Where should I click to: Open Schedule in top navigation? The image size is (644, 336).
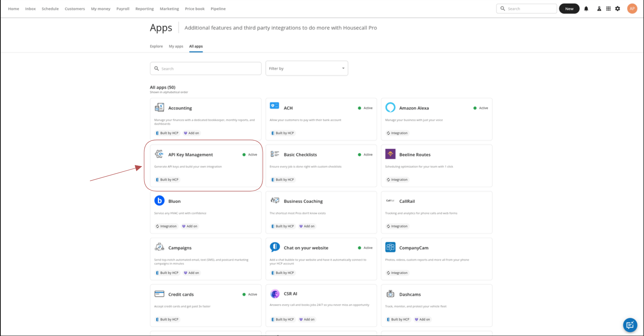pyautogui.click(x=50, y=9)
